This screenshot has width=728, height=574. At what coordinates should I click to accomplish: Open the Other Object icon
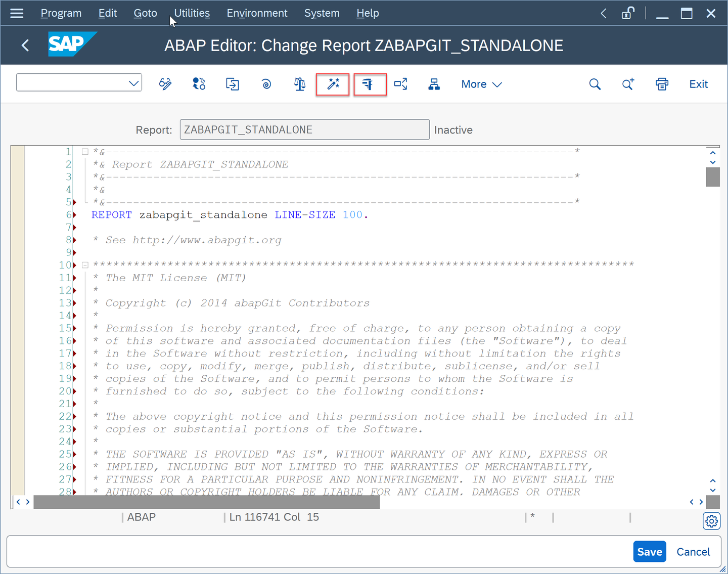pyautogui.click(x=233, y=84)
